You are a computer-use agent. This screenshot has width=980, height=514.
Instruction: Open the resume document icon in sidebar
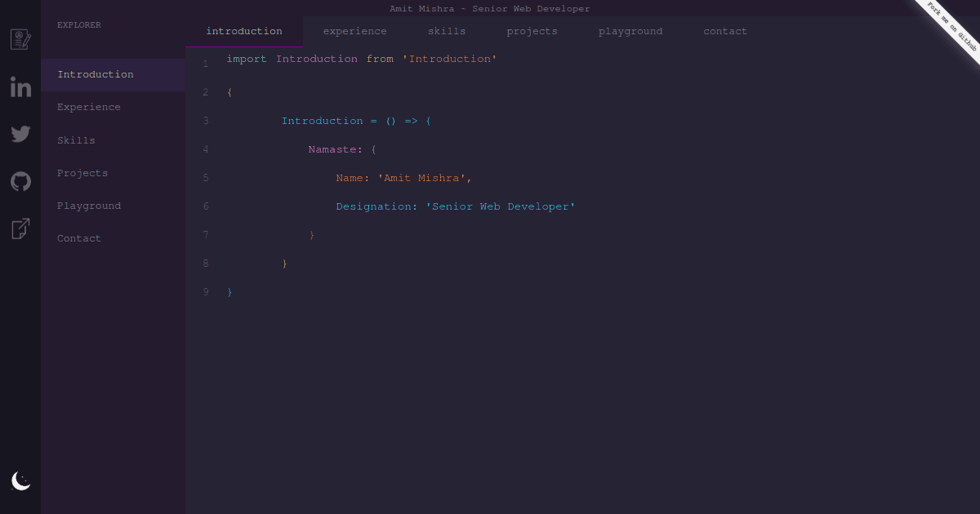tap(20, 38)
